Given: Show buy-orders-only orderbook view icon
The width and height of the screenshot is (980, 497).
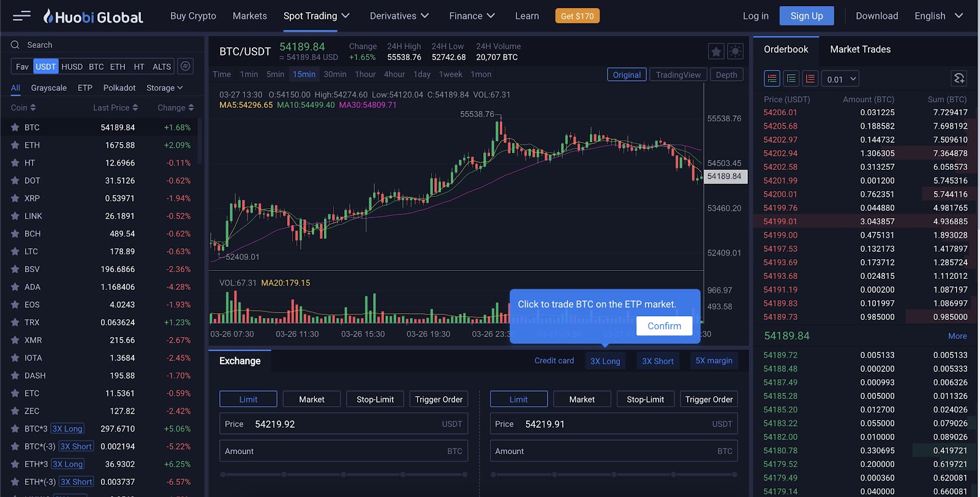Looking at the screenshot, I should click(791, 78).
